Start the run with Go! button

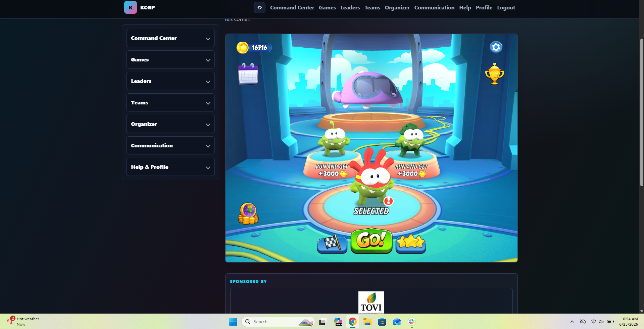point(371,241)
